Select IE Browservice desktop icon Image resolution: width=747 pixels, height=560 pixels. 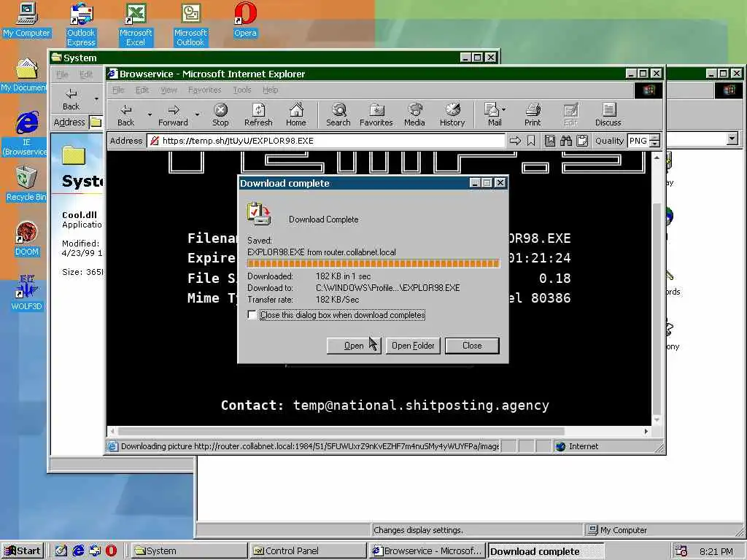[x=27, y=133]
